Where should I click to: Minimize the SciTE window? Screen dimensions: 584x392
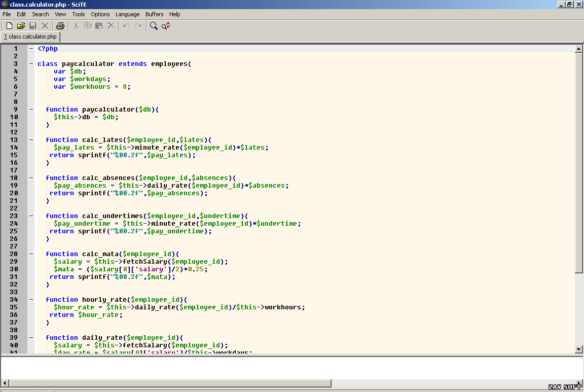pyautogui.click(x=561, y=5)
